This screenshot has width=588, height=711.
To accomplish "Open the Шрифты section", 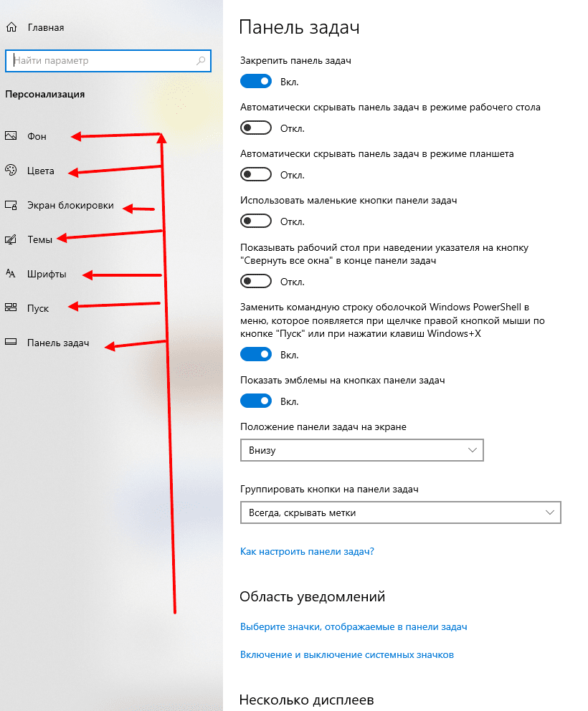I will tap(47, 275).
